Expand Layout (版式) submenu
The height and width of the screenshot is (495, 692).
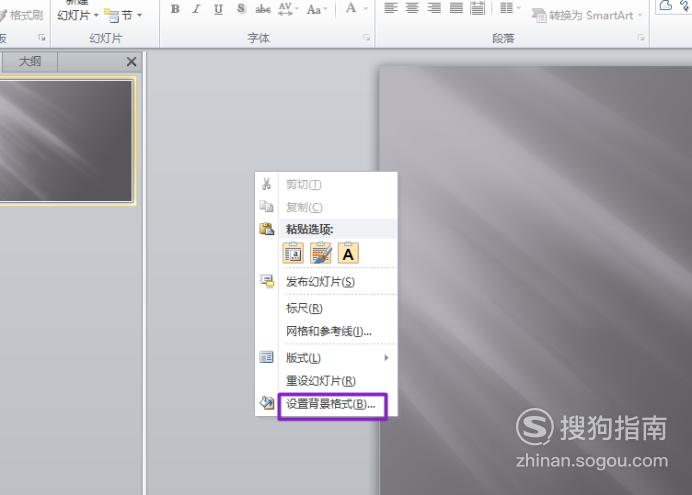click(327, 358)
